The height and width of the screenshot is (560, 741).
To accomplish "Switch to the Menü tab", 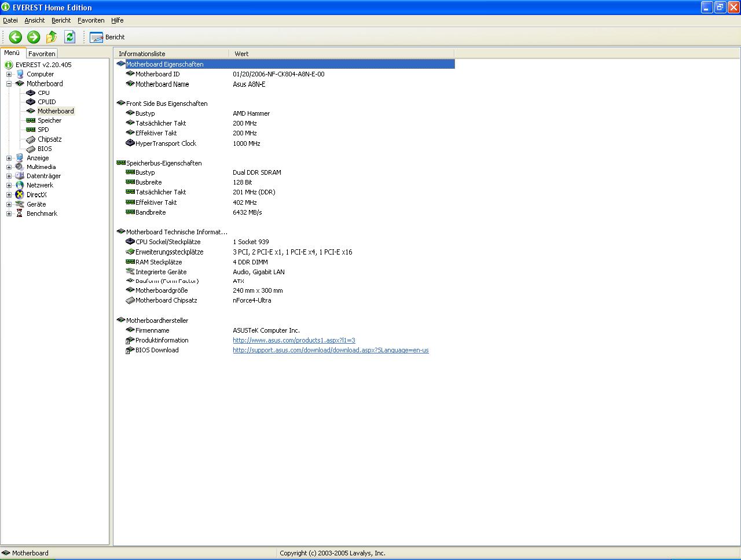I will pos(12,53).
